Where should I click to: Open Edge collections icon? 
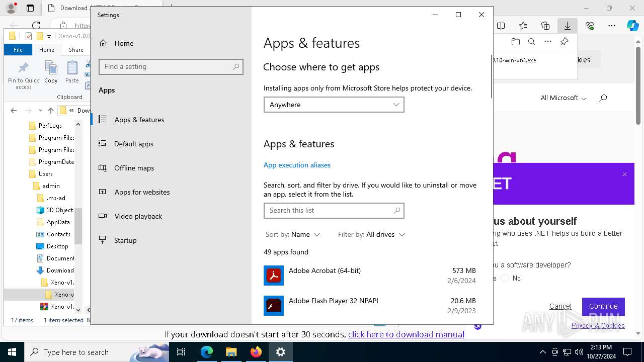545,26
